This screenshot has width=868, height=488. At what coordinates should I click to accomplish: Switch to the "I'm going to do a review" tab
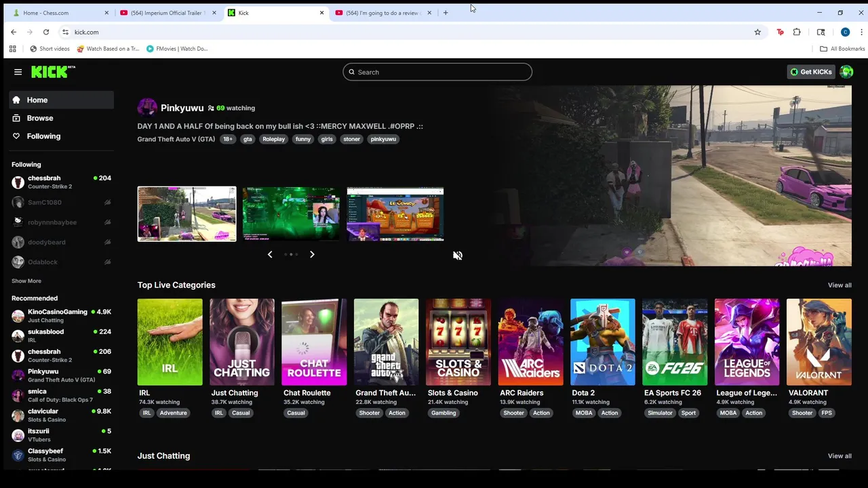click(x=382, y=13)
